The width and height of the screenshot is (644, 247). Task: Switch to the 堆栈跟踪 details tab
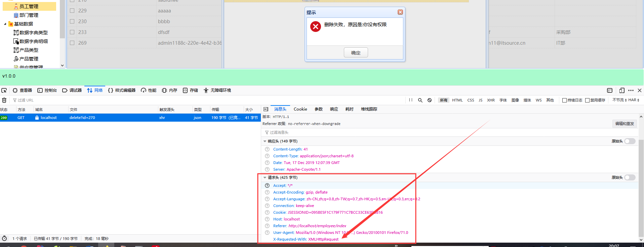369,109
